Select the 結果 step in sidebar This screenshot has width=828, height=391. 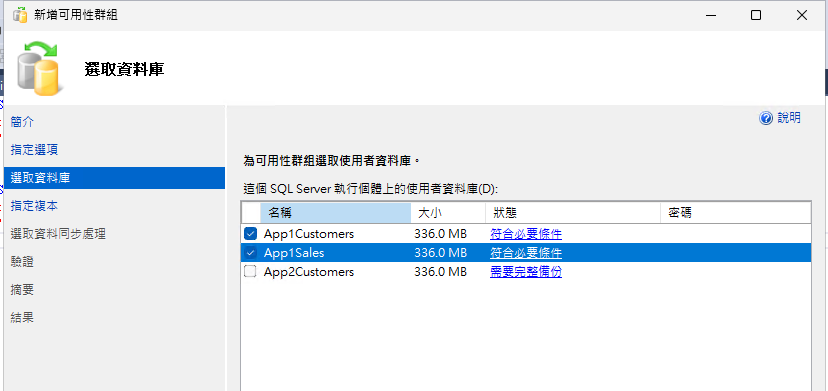pyautogui.click(x=22, y=318)
